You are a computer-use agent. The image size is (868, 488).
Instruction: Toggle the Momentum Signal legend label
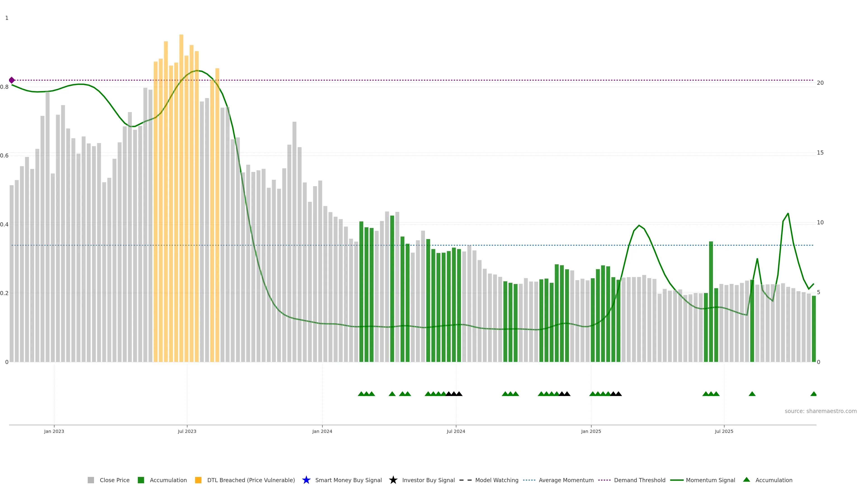[710, 480]
